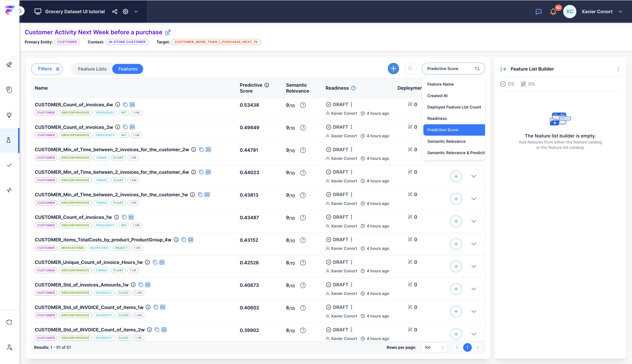Choose Readiness sort option
This screenshot has height=364, width=632.
coord(453,119)
